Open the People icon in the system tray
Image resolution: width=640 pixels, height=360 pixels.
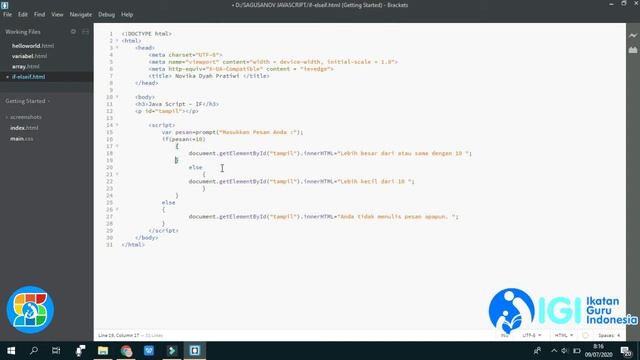[x=538, y=351]
